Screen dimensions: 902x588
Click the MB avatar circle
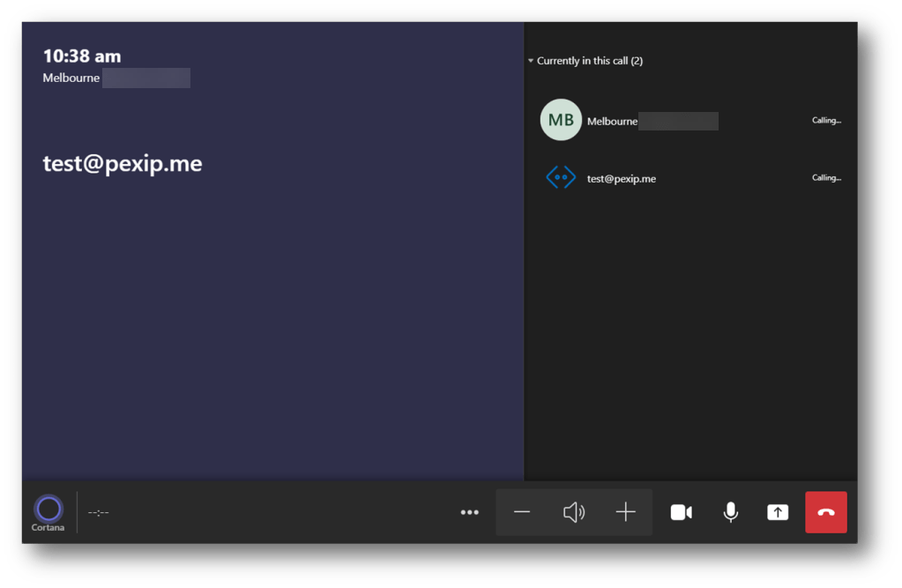click(561, 120)
